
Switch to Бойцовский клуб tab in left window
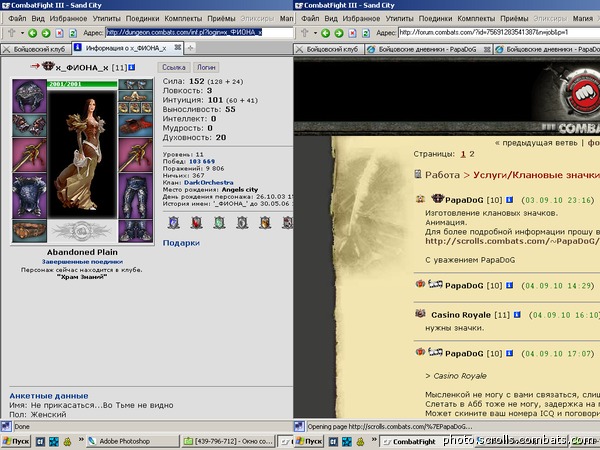pos(36,49)
